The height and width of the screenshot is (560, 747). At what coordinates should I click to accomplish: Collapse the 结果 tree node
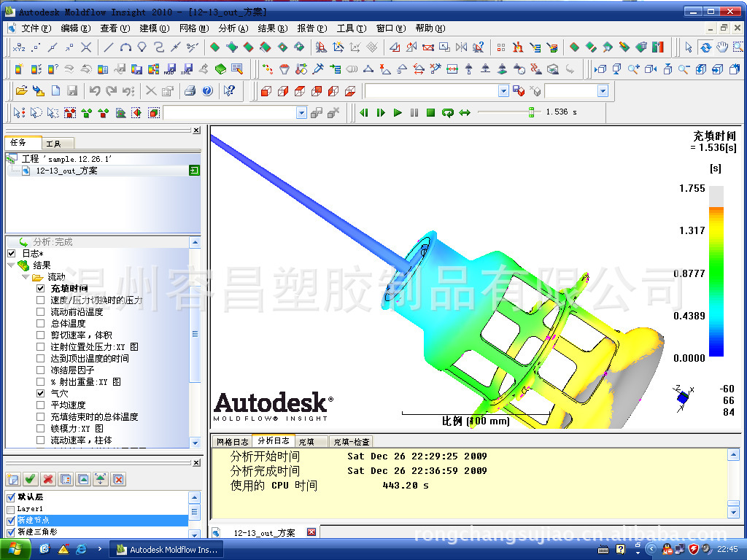tap(11, 265)
